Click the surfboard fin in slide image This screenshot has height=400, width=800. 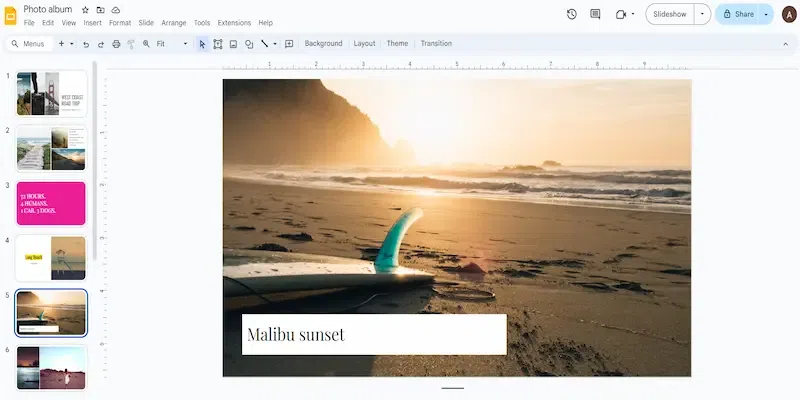[x=397, y=240]
